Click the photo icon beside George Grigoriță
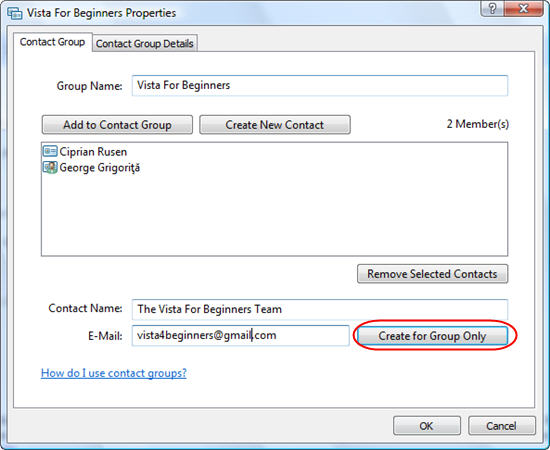 (x=50, y=167)
